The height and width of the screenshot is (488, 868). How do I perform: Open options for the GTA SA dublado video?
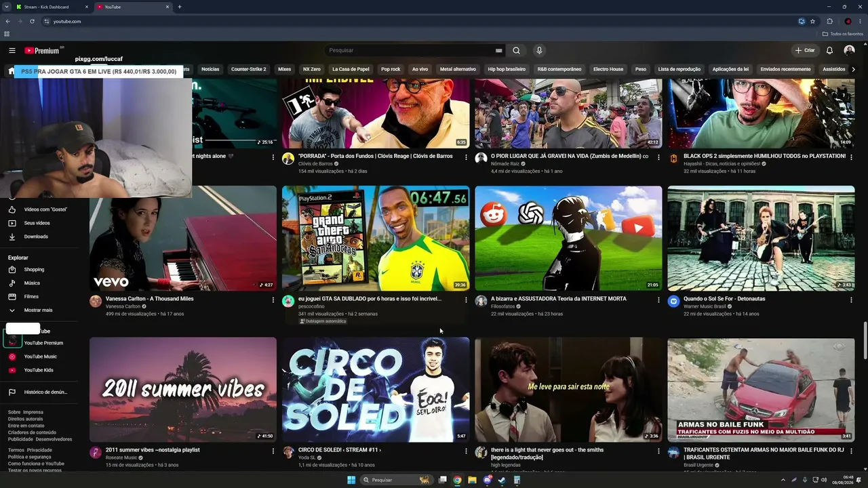pos(466,300)
